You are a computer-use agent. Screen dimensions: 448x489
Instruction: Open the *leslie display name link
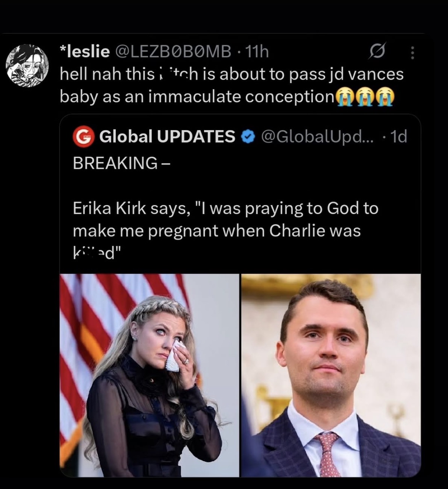pos(85,52)
